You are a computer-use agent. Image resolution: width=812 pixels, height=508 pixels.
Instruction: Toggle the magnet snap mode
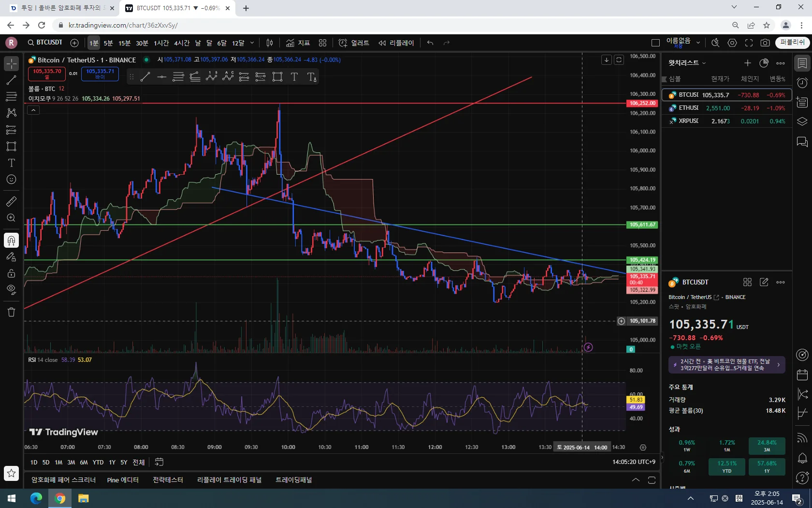coord(11,240)
